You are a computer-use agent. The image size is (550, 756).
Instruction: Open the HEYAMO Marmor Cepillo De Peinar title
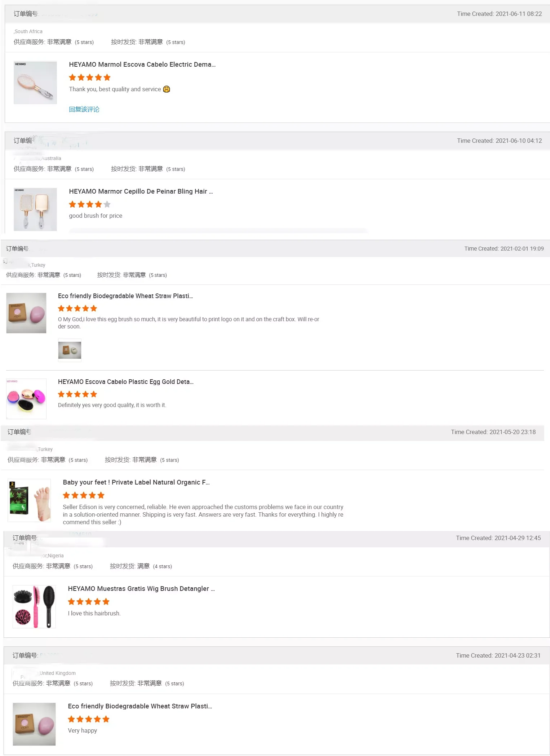(141, 191)
